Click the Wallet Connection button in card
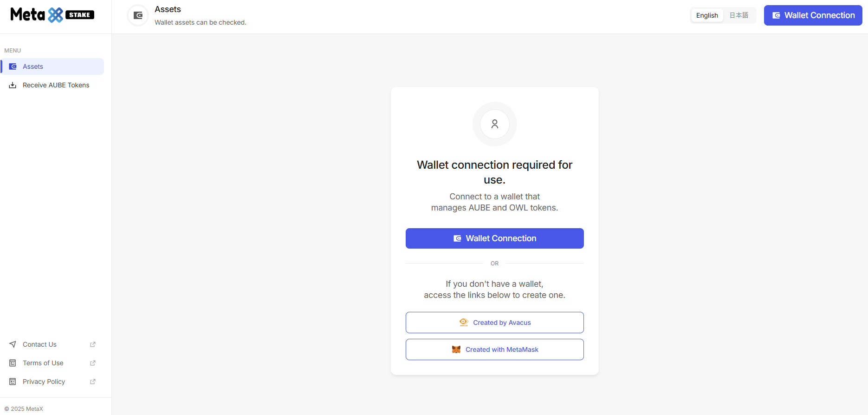Image resolution: width=868 pixels, height=415 pixels. coord(495,238)
